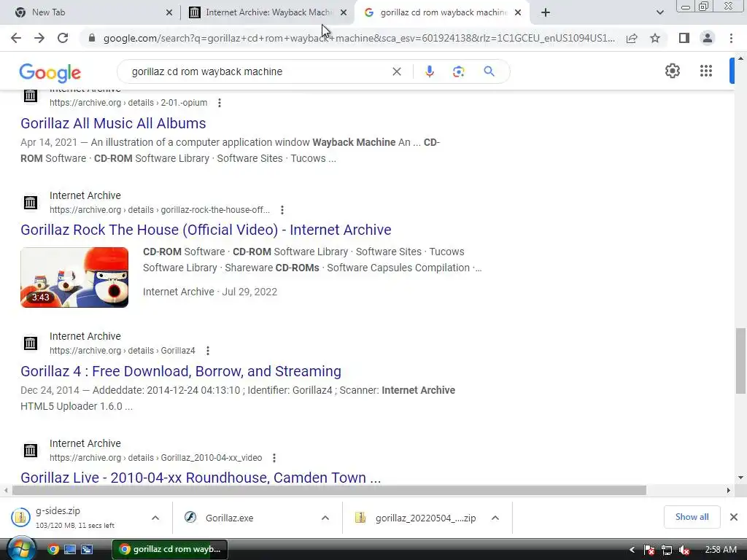Expand options for gorillaz_20220504 zip download
747x560 pixels.
coord(495,518)
